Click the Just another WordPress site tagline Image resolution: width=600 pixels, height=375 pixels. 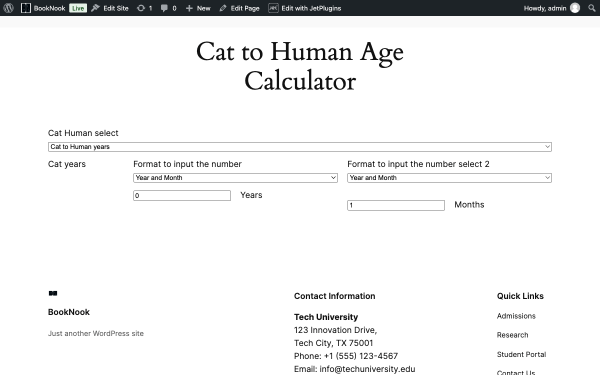click(96, 334)
